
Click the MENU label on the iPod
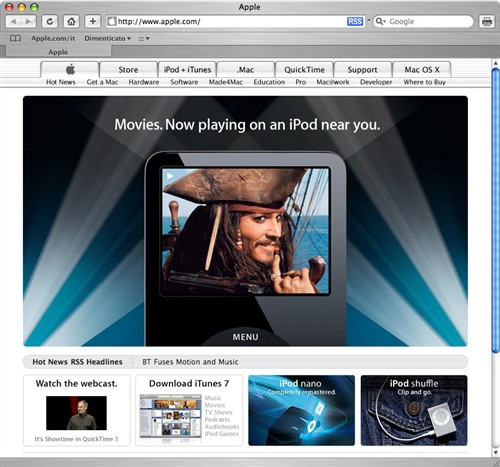pyautogui.click(x=245, y=337)
